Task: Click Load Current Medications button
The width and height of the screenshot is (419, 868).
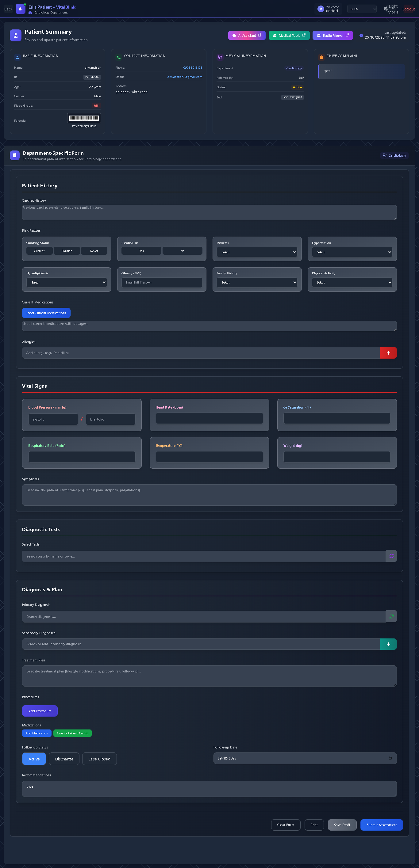Action: [46, 313]
